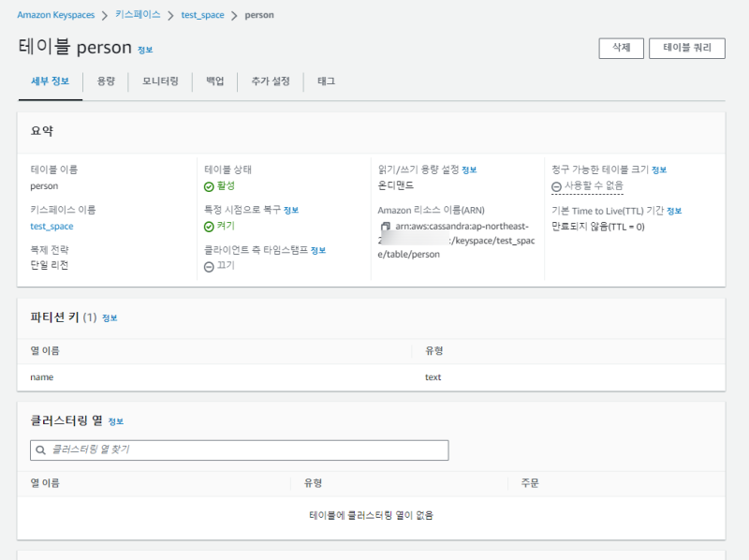
Task: Click the magnifier icon in the clustering search box
Action: point(40,450)
